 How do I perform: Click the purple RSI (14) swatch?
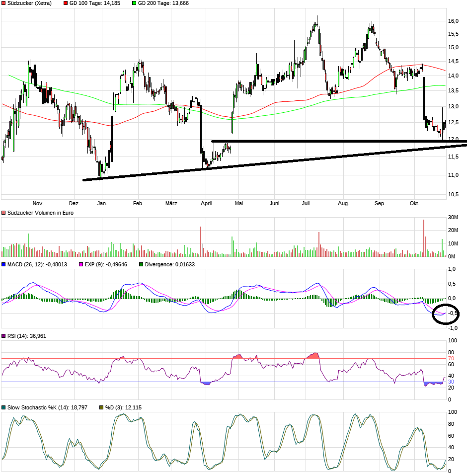pos(3,336)
